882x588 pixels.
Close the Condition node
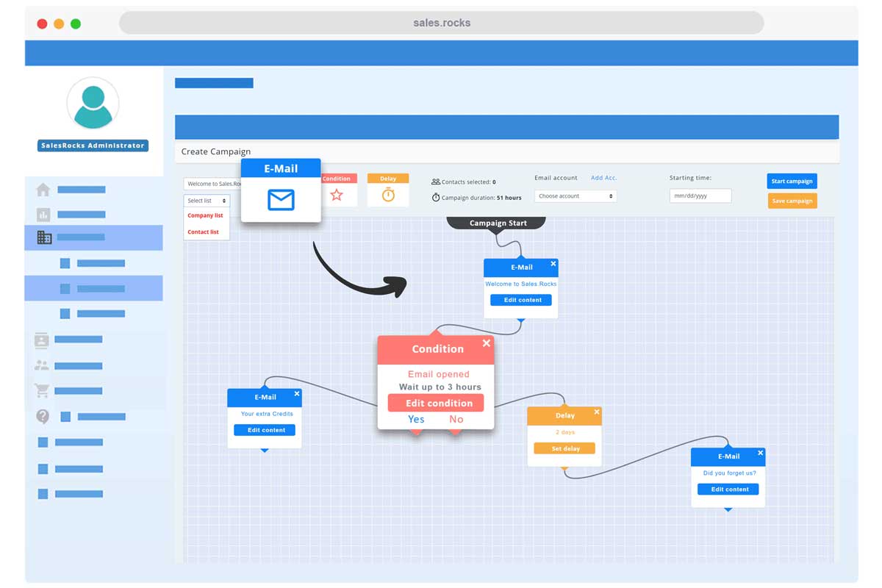point(486,343)
